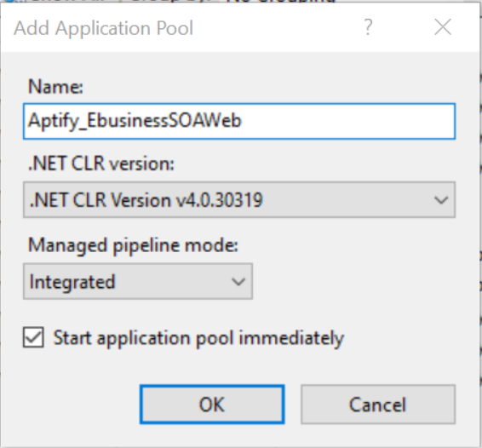Click the Managed pipeline mode: label
This screenshot has height=448, width=482.
pyautogui.click(x=133, y=245)
